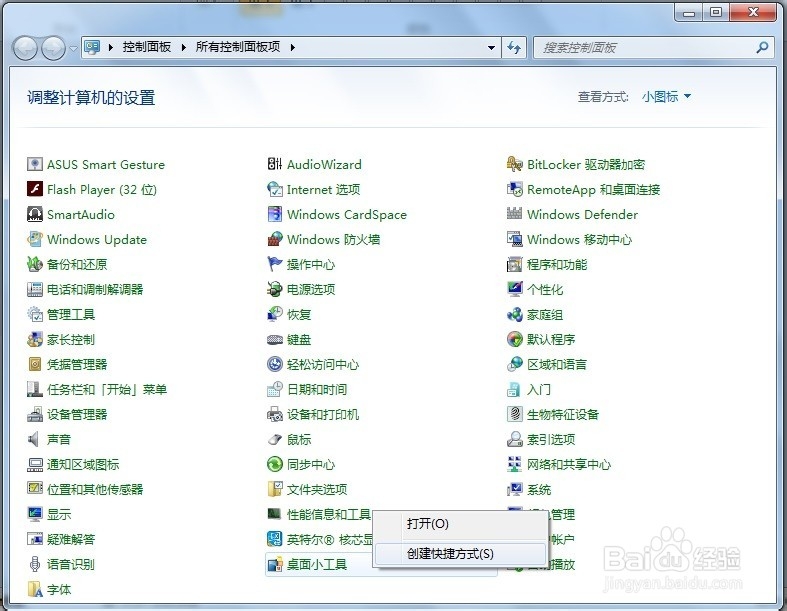Open the 语音识别 link
787x611 pixels.
[x=71, y=564]
